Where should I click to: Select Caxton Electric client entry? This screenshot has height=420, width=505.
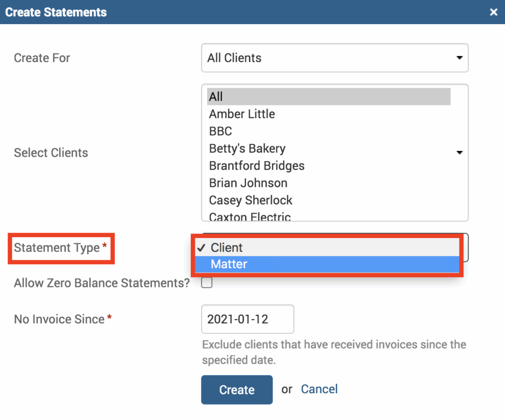tap(250, 216)
